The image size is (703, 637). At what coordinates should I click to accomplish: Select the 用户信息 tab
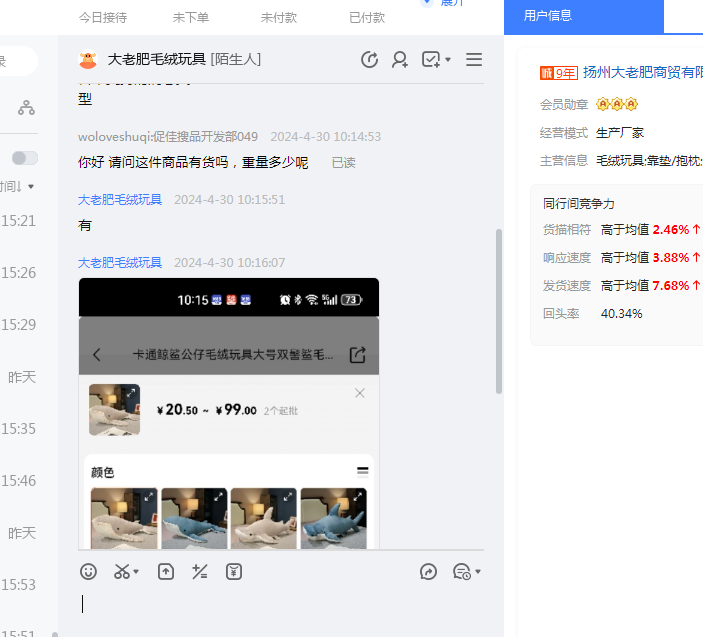click(548, 16)
